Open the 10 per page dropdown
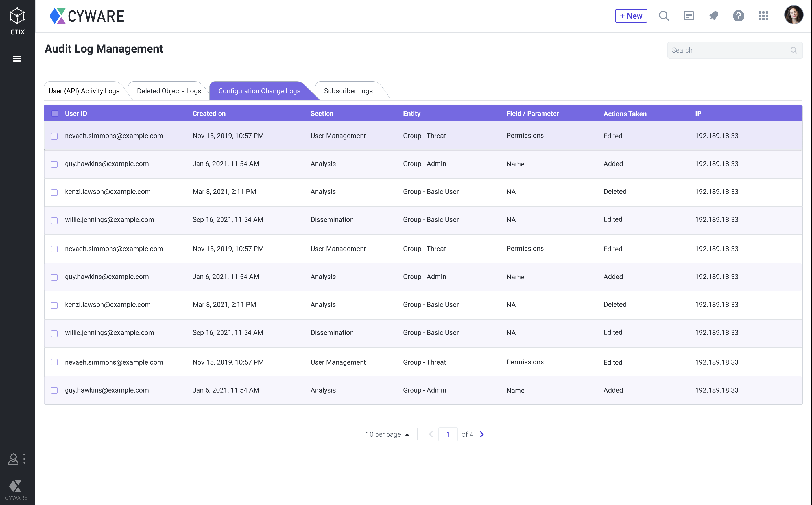This screenshot has height=505, width=812. click(x=387, y=434)
